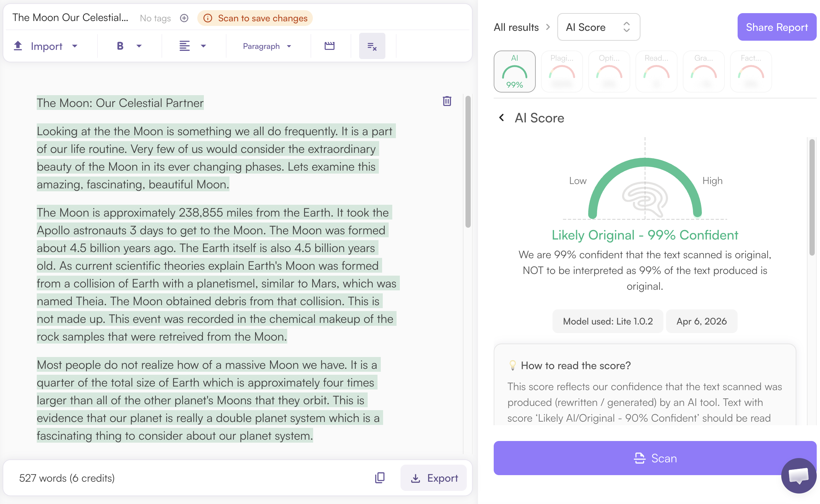Click the document editor scrollbar
The width and height of the screenshot is (820, 504).
coord(467,162)
